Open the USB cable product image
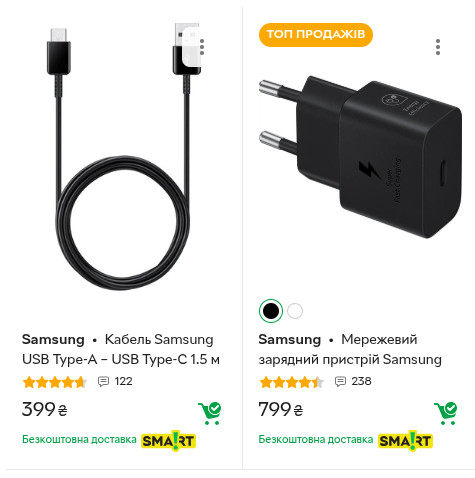 tap(123, 156)
